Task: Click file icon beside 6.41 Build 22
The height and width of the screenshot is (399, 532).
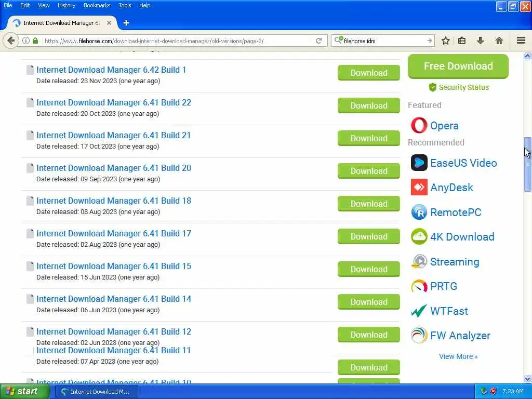Action: (x=30, y=102)
